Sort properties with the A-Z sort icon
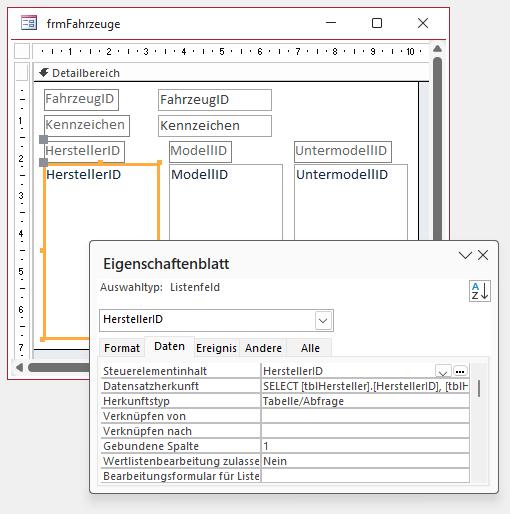 click(x=480, y=291)
